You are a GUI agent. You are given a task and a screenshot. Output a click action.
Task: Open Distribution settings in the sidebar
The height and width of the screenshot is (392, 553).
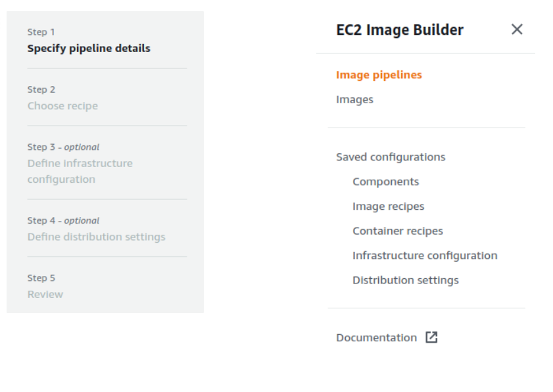click(405, 280)
